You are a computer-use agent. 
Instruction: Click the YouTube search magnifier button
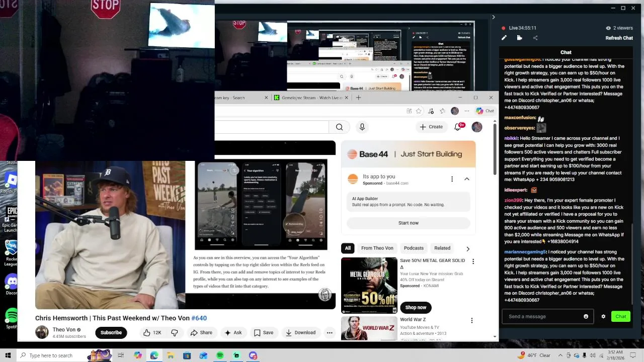click(x=339, y=127)
